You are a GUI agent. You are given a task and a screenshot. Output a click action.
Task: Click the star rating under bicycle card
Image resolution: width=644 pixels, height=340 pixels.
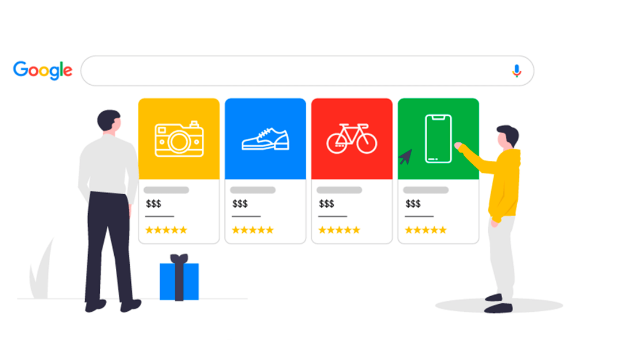339,230
